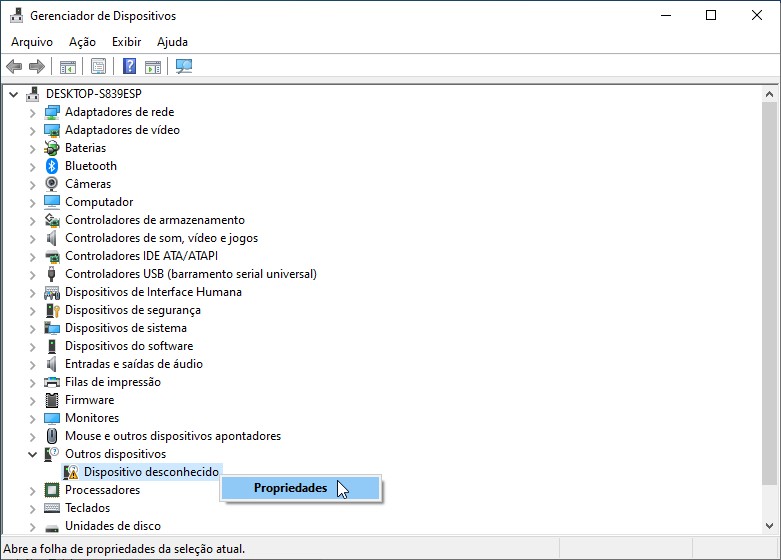Screen dimensions: 781x560
Task: Click the Mouse category icon
Action: pos(52,436)
